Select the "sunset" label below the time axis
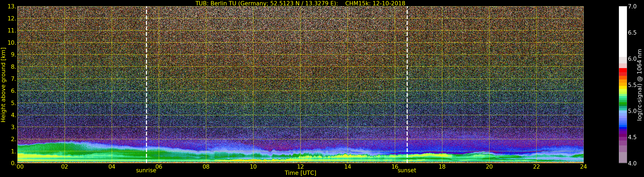 [x=407, y=171]
